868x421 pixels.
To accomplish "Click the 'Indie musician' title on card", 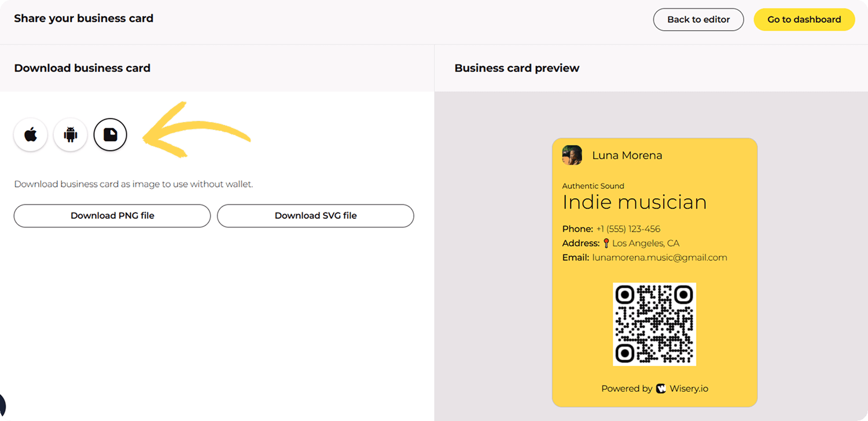I will pos(635,202).
